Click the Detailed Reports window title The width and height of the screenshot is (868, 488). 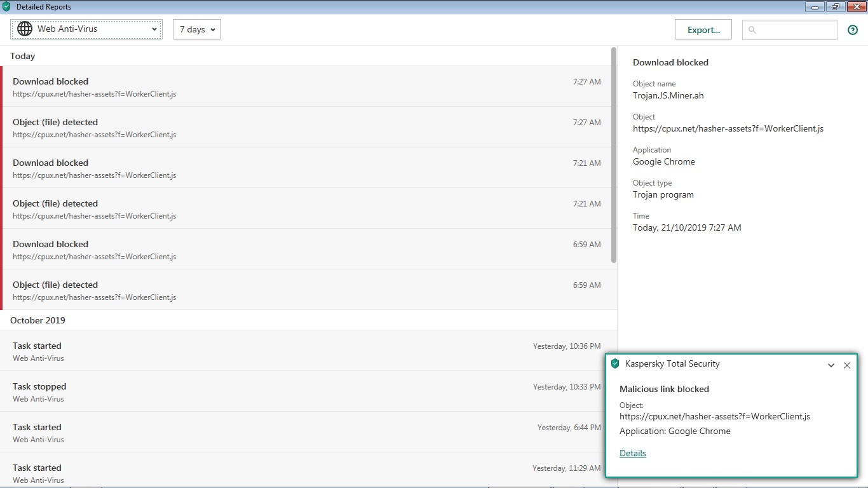pyautogui.click(x=44, y=7)
